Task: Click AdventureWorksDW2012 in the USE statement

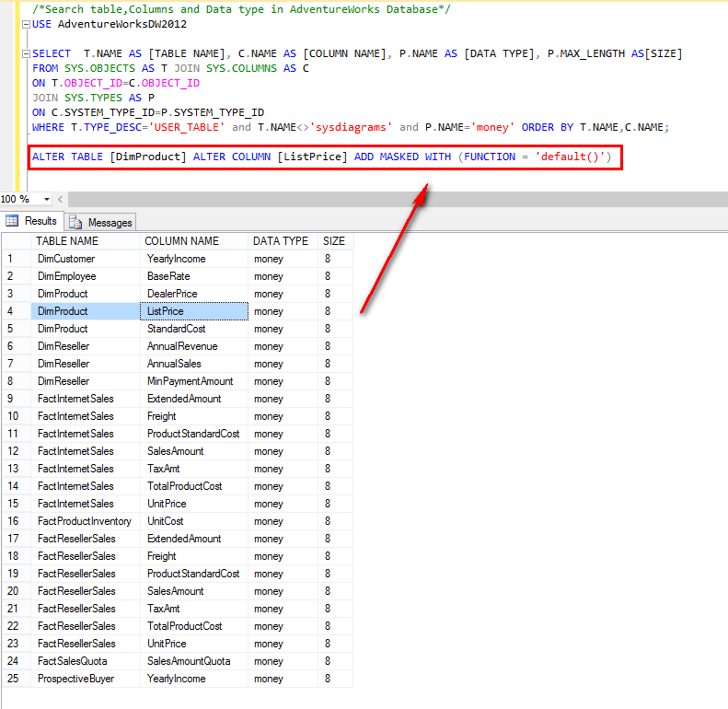Action: (122, 24)
